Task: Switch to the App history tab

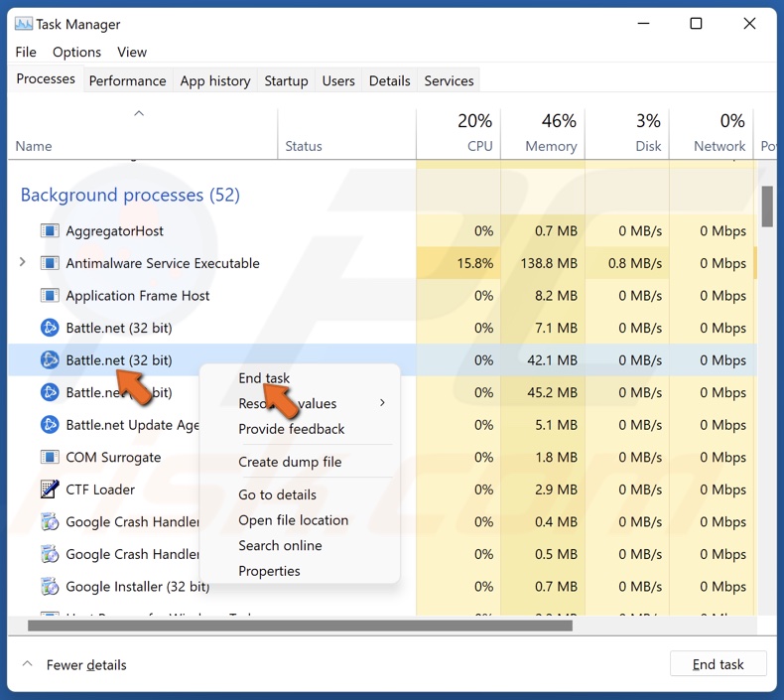Action: click(x=215, y=80)
